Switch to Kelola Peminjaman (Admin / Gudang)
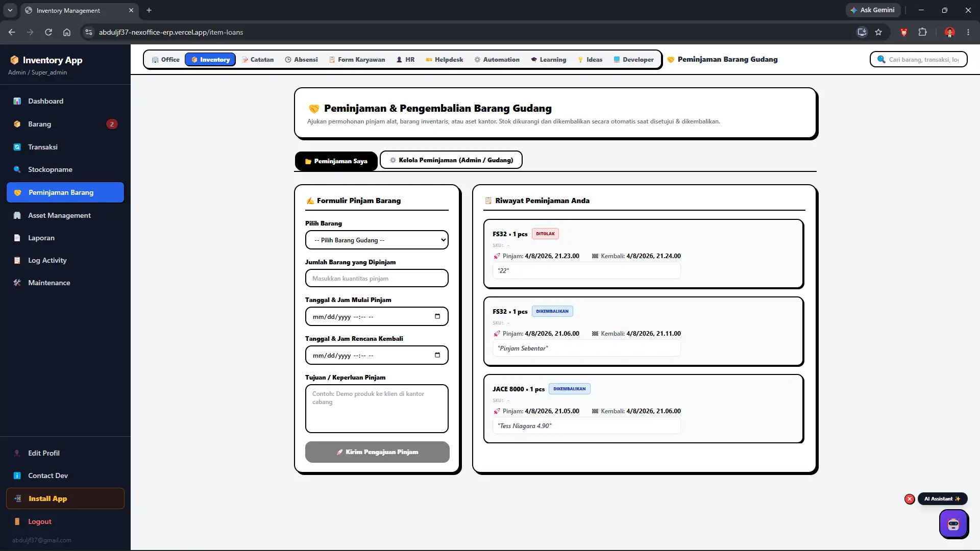 pyautogui.click(x=451, y=160)
